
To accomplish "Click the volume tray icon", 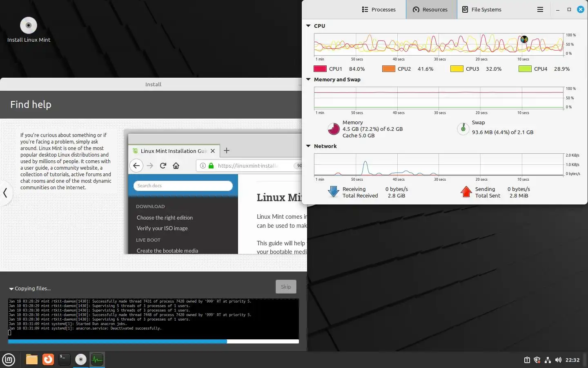I will [x=558, y=360].
